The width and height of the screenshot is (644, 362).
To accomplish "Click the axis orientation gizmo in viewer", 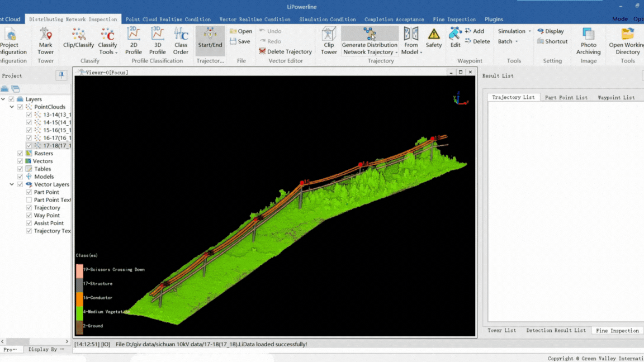I will pos(460,98).
